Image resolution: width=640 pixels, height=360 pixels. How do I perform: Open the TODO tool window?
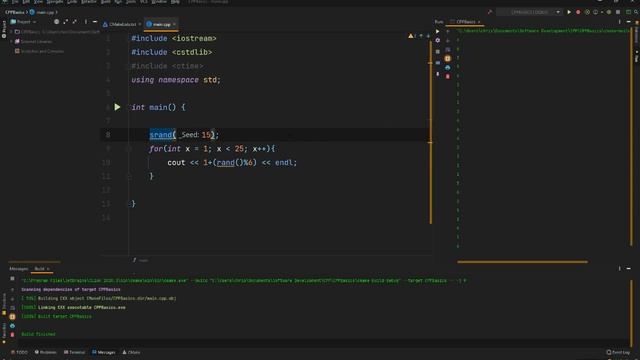tap(19, 352)
